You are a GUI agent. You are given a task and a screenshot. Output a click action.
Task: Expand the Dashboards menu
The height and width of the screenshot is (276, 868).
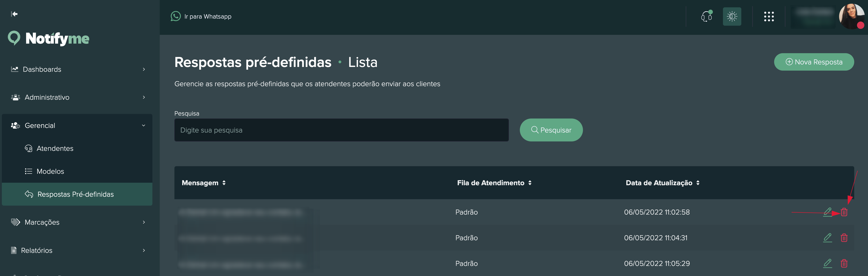click(42, 69)
